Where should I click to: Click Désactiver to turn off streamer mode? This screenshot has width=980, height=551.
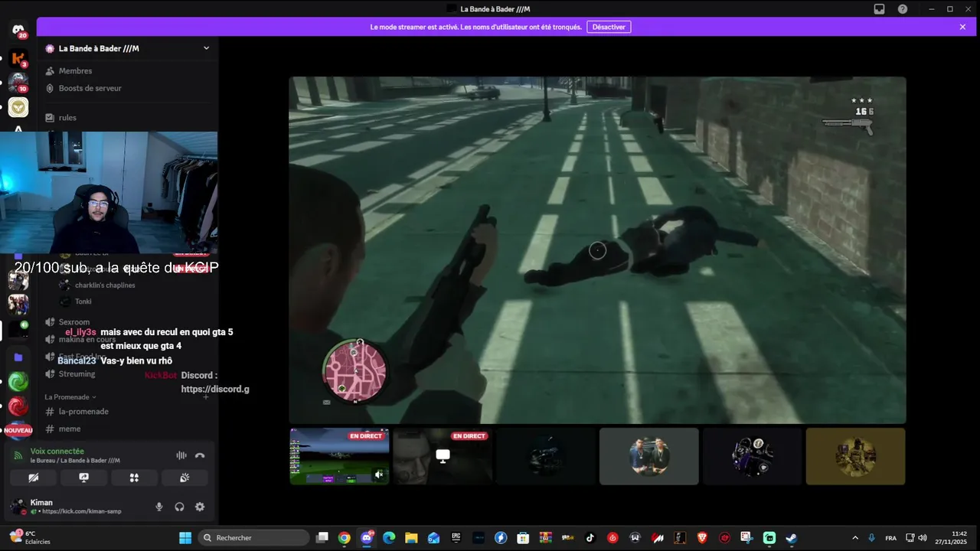(609, 27)
